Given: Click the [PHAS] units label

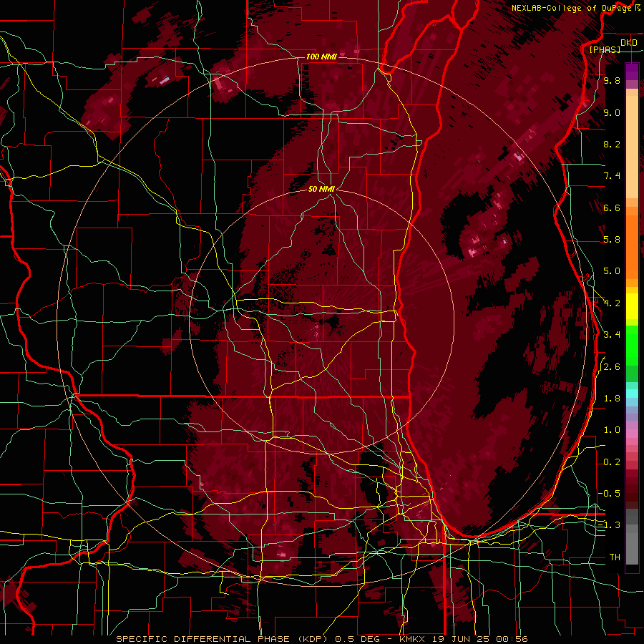Looking at the screenshot, I should 605,50.
